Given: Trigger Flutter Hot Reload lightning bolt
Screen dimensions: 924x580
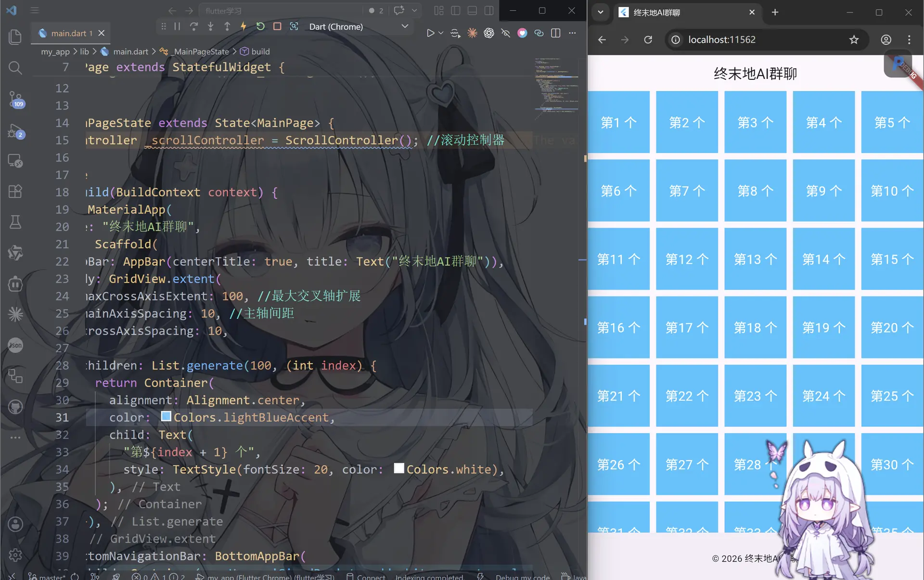Looking at the screenshot, I should click(x=244, y=26).
